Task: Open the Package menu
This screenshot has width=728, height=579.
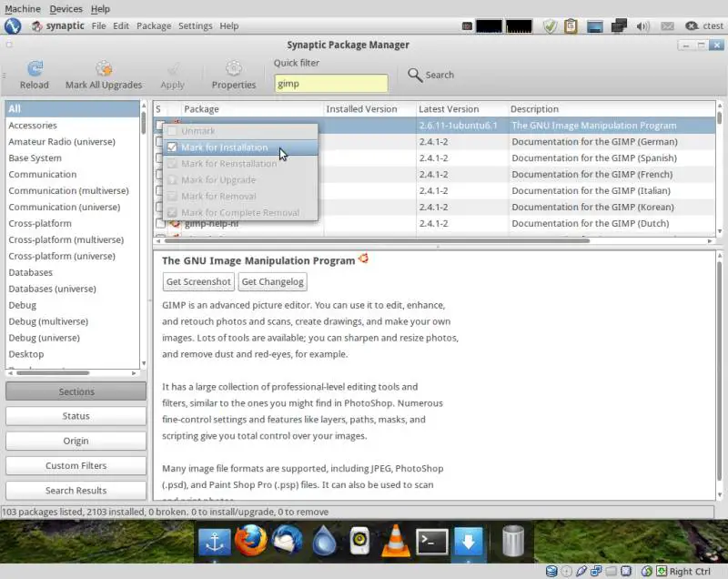Action: [154, 26]
